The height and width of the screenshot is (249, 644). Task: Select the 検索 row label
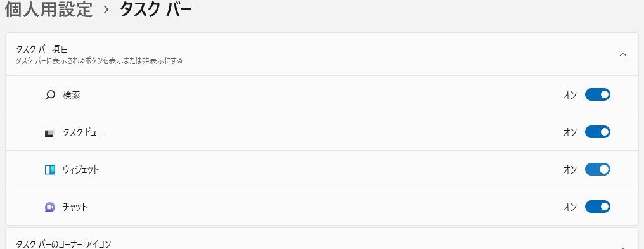click(72, 95)
